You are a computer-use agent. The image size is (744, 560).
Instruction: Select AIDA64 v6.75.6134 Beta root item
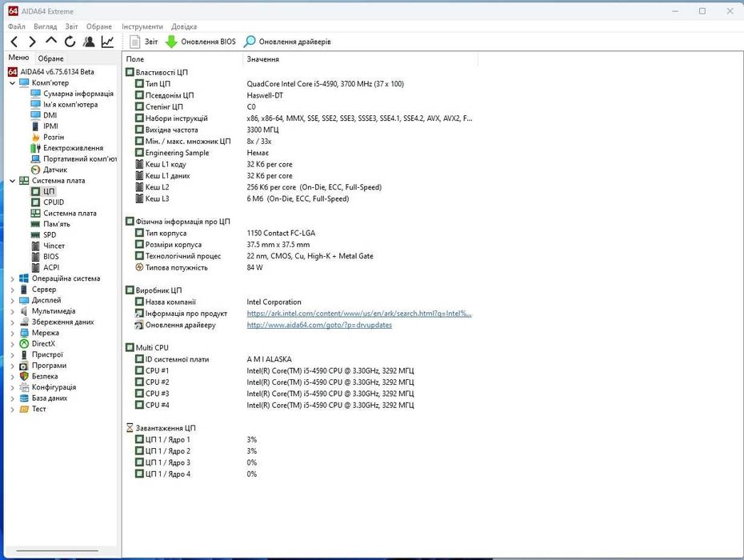tap(50, 72)
